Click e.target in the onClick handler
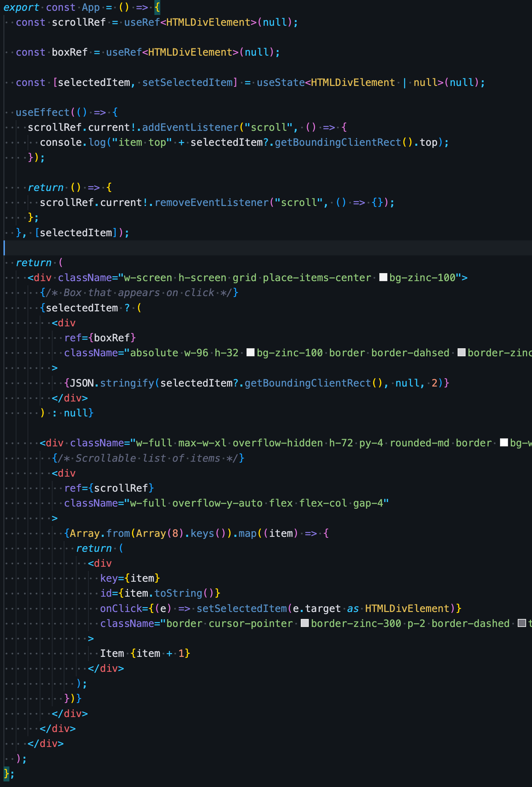 (317, 608)
